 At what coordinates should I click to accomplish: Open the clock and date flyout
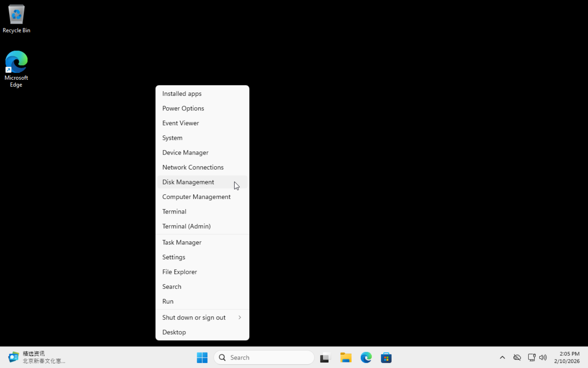point(567,357)
